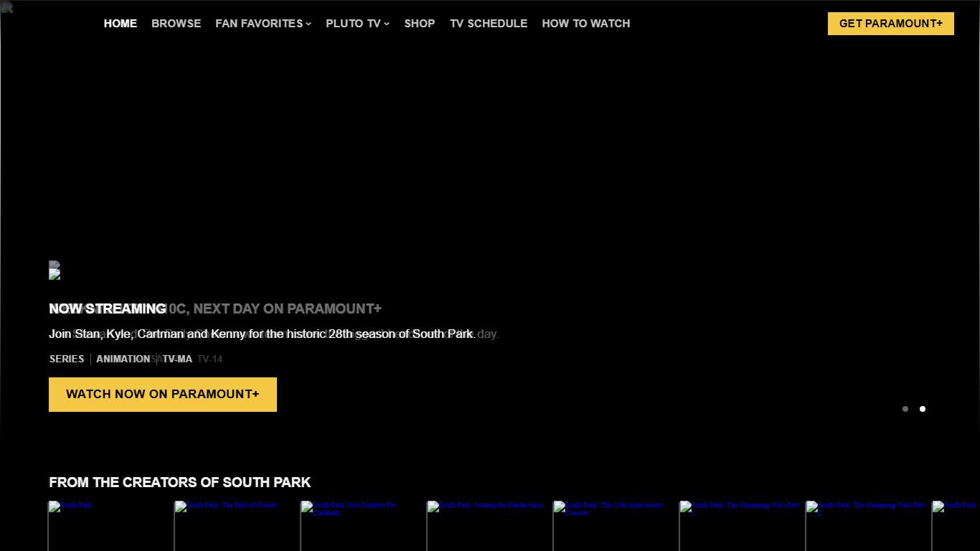Open The Streaming Wars Part 2 thumbnail

(x=868, y=526)
